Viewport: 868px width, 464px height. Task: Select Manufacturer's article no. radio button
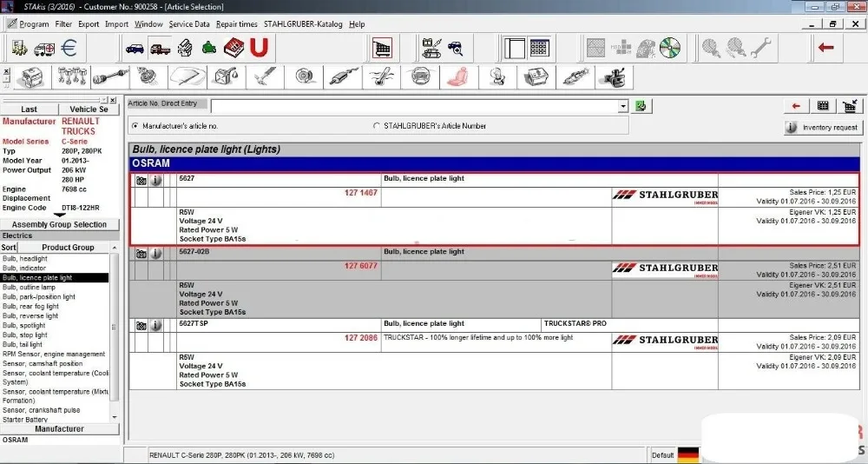click(135, 126)
